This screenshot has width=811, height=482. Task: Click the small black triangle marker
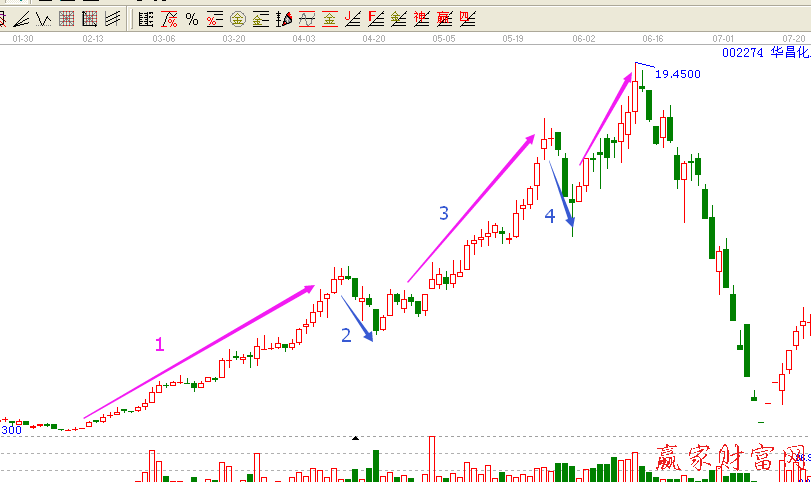tap(354, 438)
